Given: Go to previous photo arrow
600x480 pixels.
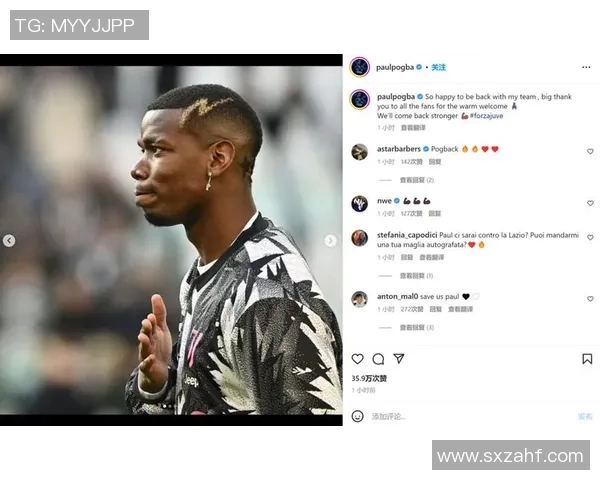Looking at the screenshot, I should point(9,240).
